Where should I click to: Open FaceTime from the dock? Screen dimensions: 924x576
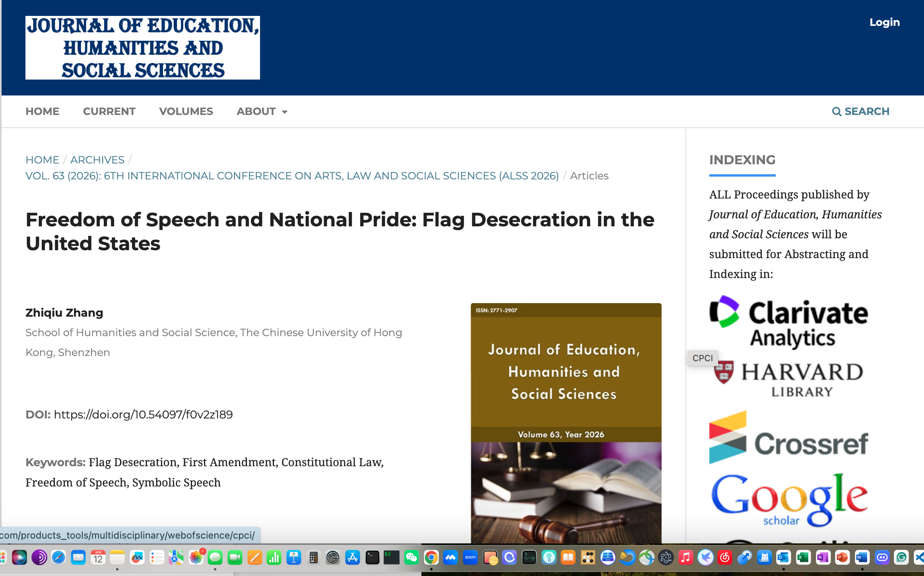235,558
